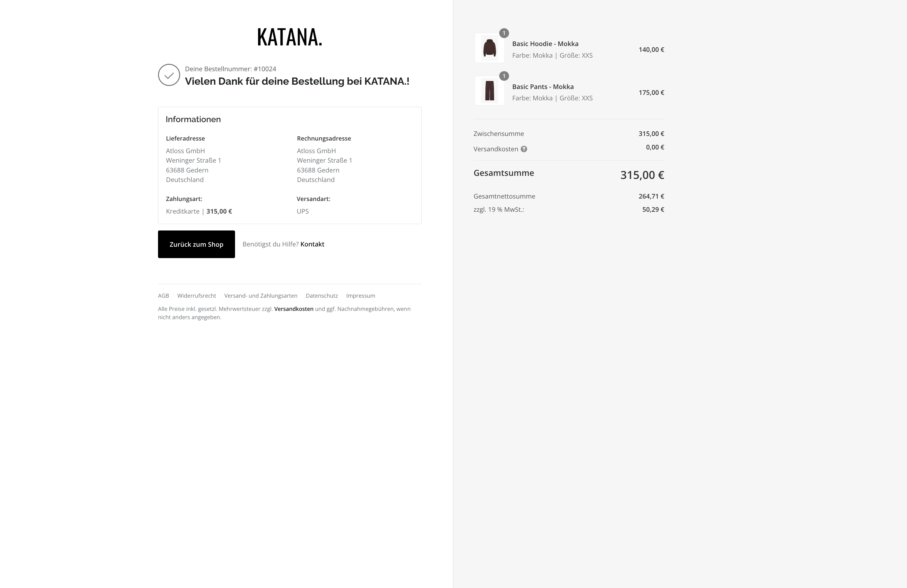
Task: Click the Basic Pants - Mokka title
Action: coord(543,87)
